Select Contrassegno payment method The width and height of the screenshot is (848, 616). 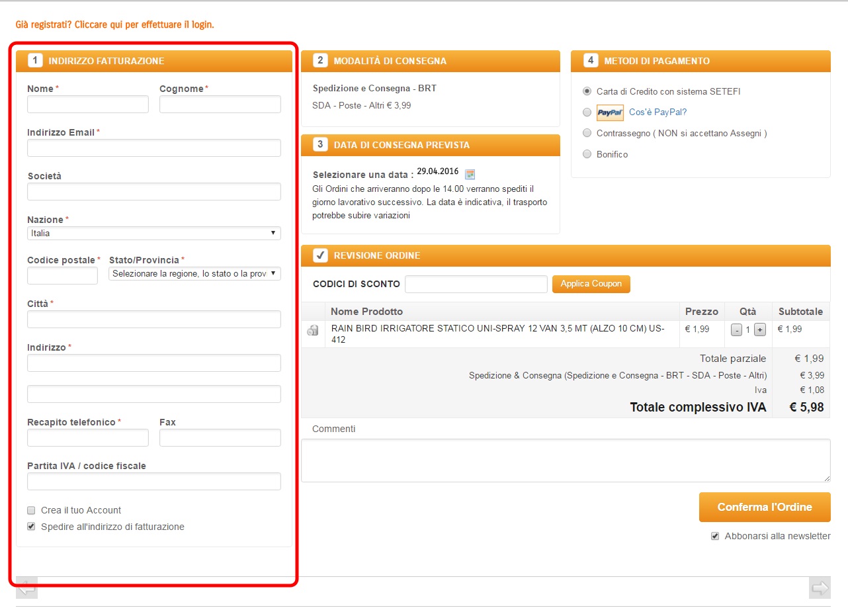pos(587,133)
